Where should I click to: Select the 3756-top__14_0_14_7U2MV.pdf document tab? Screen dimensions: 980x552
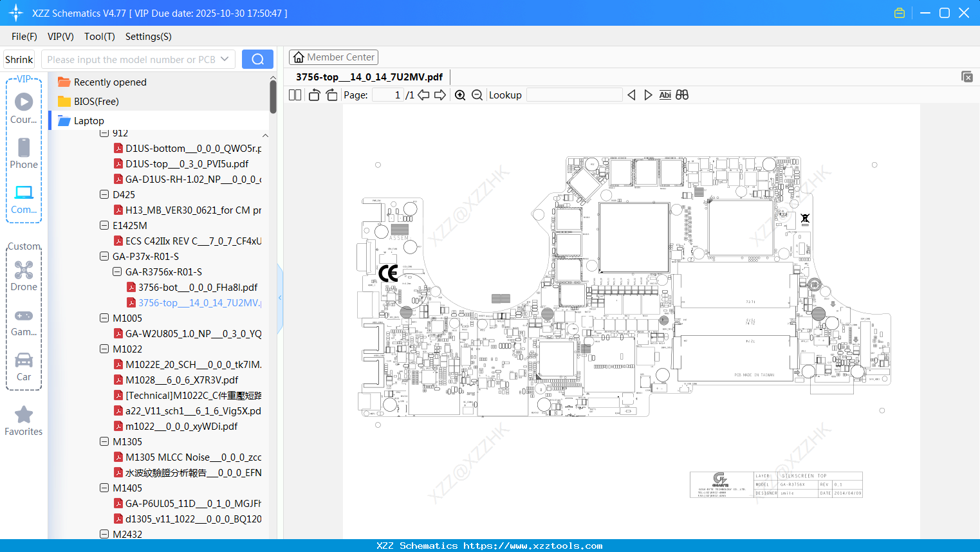coord(369,77)
